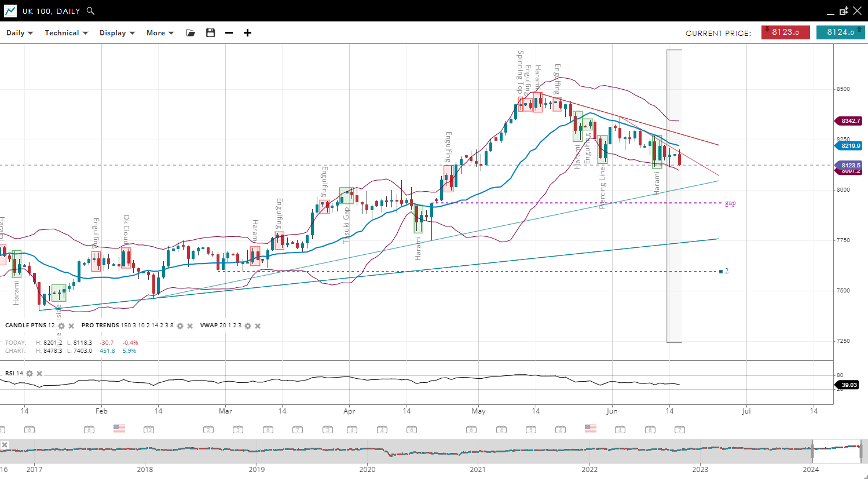Screen dimensions: 868x479
Task: Open settings gear for CANDLE PTNS indicator
Action: 61,326
